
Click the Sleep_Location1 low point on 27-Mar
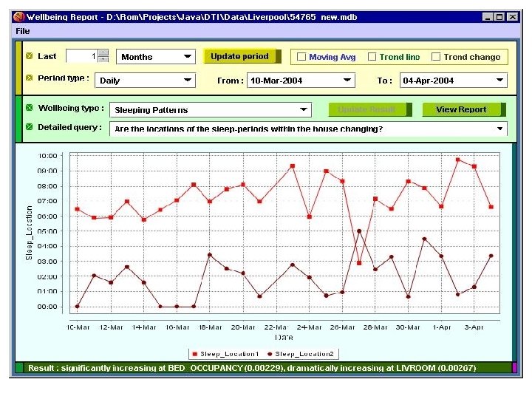tap(359, 263)
